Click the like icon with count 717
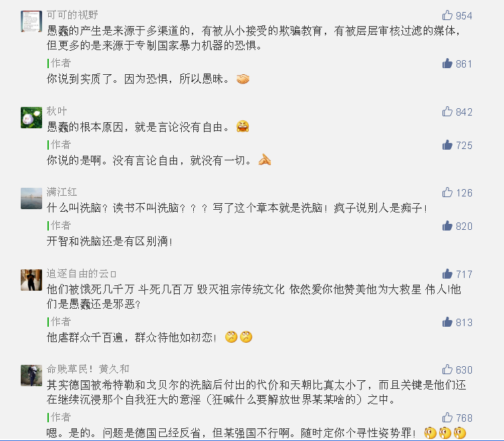504x441 pixels. coord(447,274)
